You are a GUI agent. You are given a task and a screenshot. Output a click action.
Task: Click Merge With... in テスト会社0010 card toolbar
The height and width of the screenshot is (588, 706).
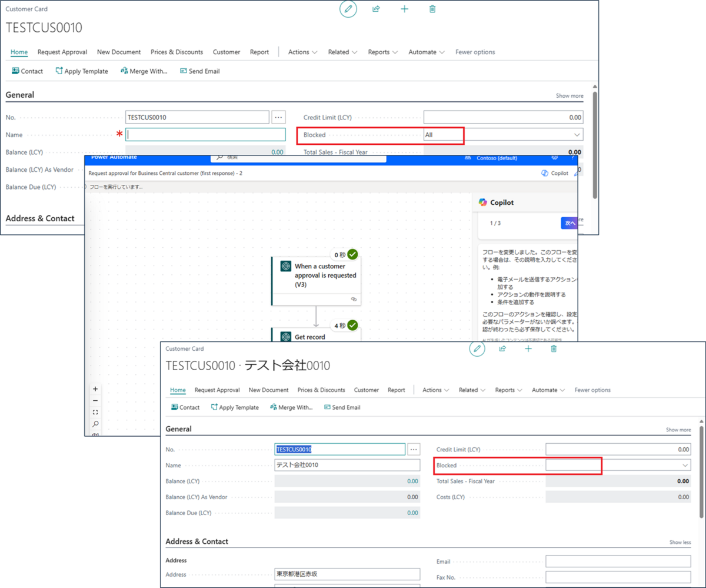[x=291, y=407]
